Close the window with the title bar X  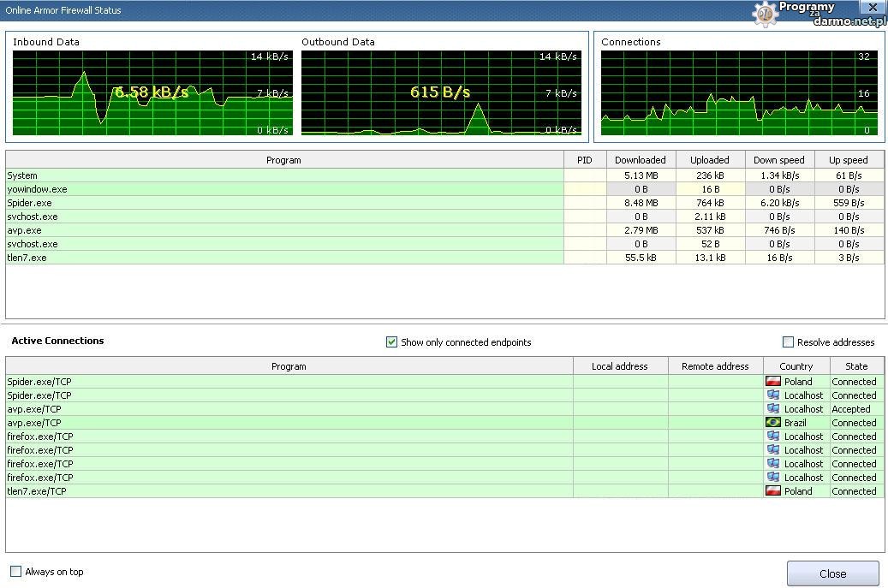(872, 8)
